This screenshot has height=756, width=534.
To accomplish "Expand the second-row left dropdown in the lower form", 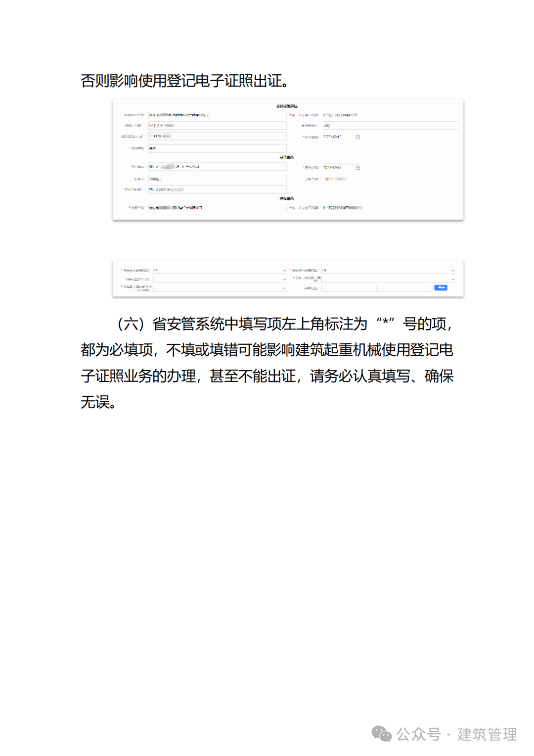I will point(218,279).
